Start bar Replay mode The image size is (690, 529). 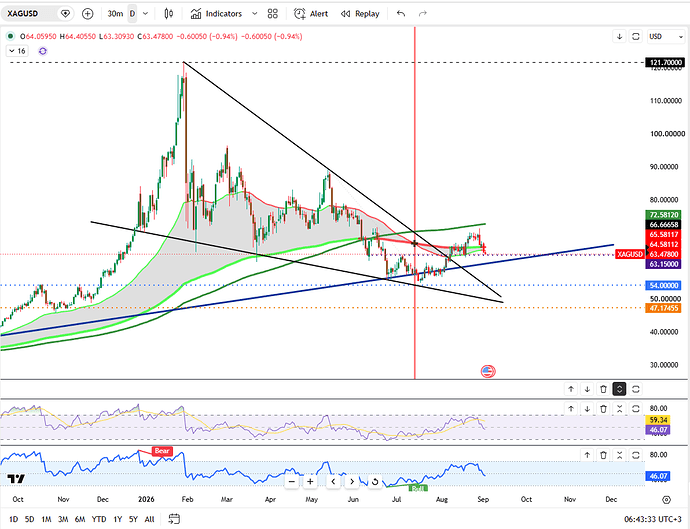coord(360,14)
